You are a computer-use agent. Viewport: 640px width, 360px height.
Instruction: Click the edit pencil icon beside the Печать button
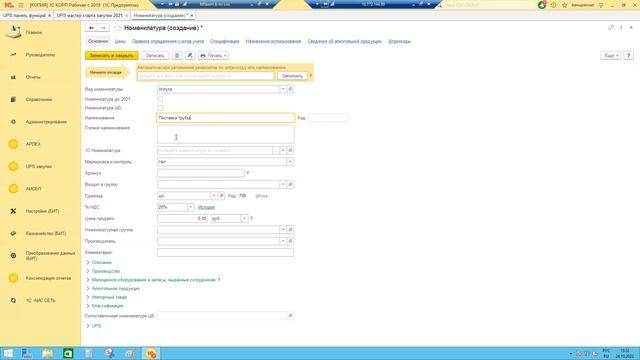190,56
